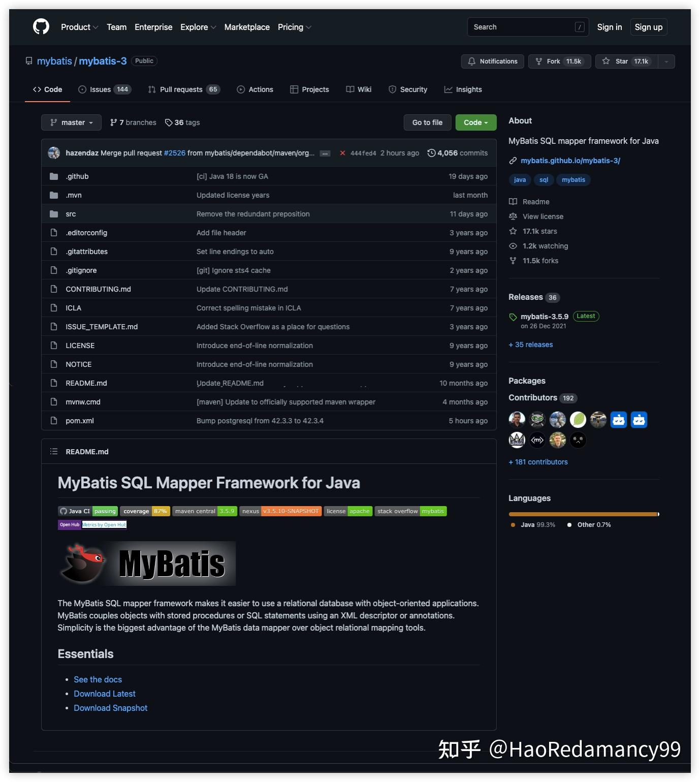700x782 pixels.
Task: Click the View license scale icon
Action: (513, 216)
